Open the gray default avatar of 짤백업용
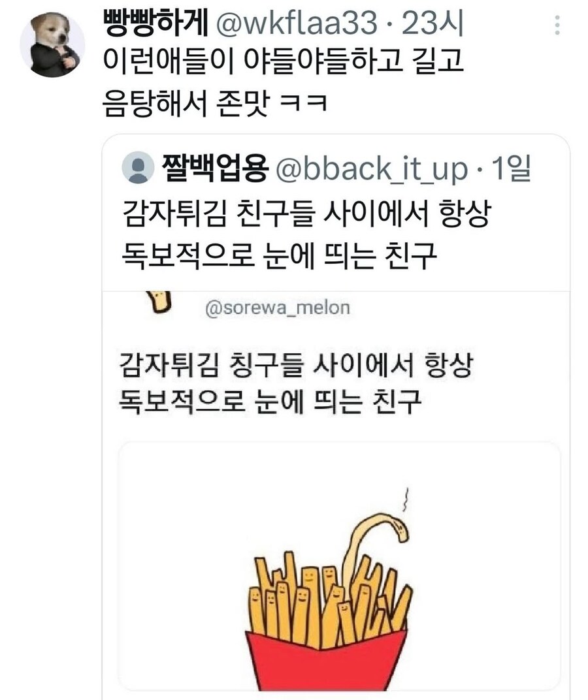 coord(138,167)
